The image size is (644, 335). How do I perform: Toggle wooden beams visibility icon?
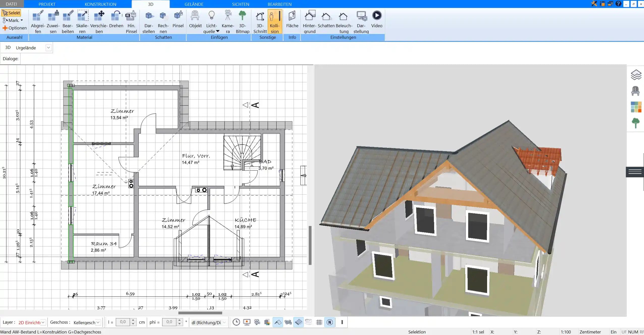point(288,322)
